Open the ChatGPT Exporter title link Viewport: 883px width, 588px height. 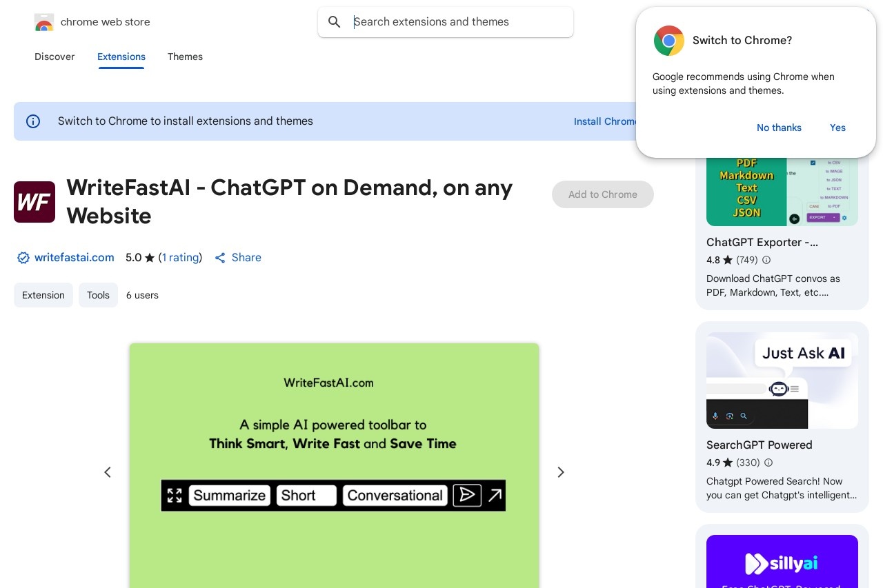pos(762,243)
